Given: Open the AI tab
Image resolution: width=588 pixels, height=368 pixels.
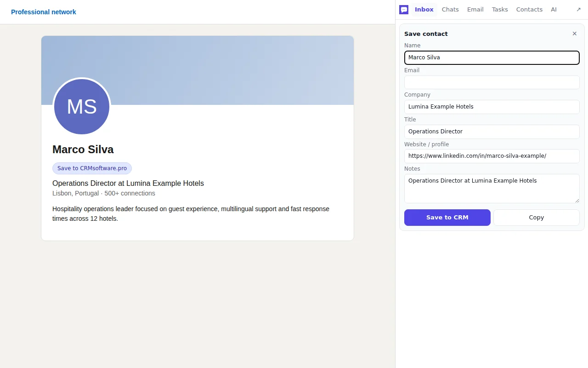Looking at the screenshot, I should pos(554,10).
